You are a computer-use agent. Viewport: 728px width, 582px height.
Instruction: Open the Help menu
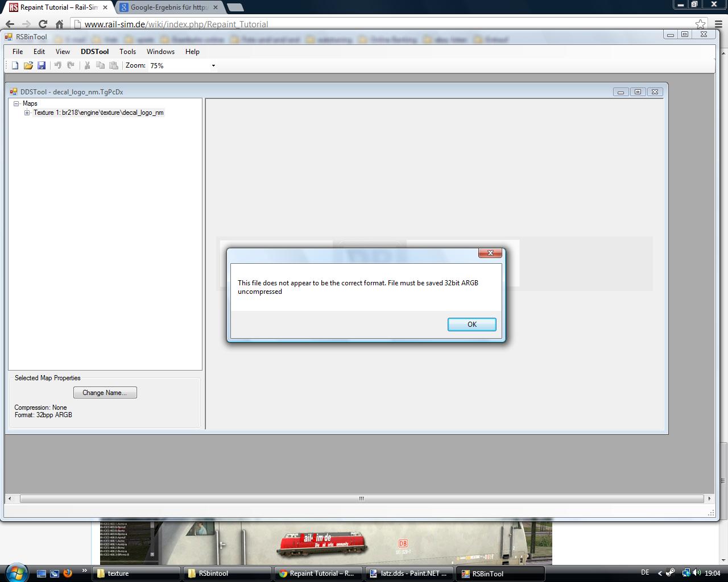coord(192,51)
